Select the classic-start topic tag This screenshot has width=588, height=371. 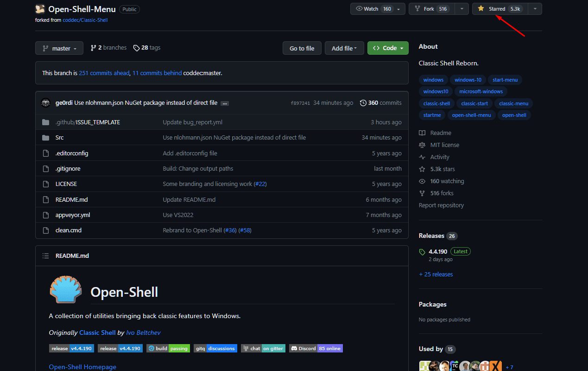[x=474, y=103]
